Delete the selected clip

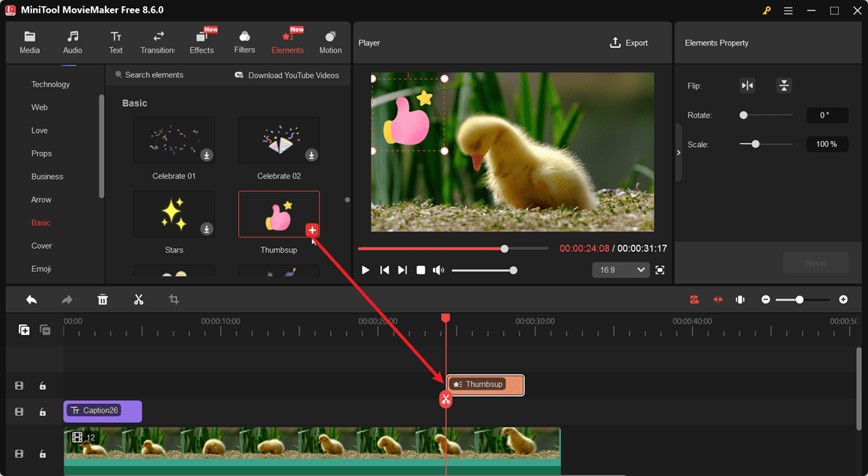(x=103, y=300)
